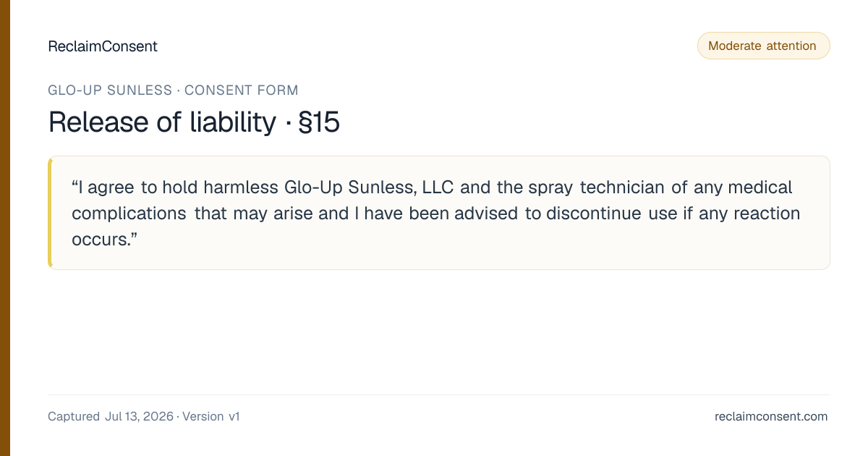868x456 pixels.
Task: Select the Release of liability heading
Action: pyautogui.click(x=162, y=122)
